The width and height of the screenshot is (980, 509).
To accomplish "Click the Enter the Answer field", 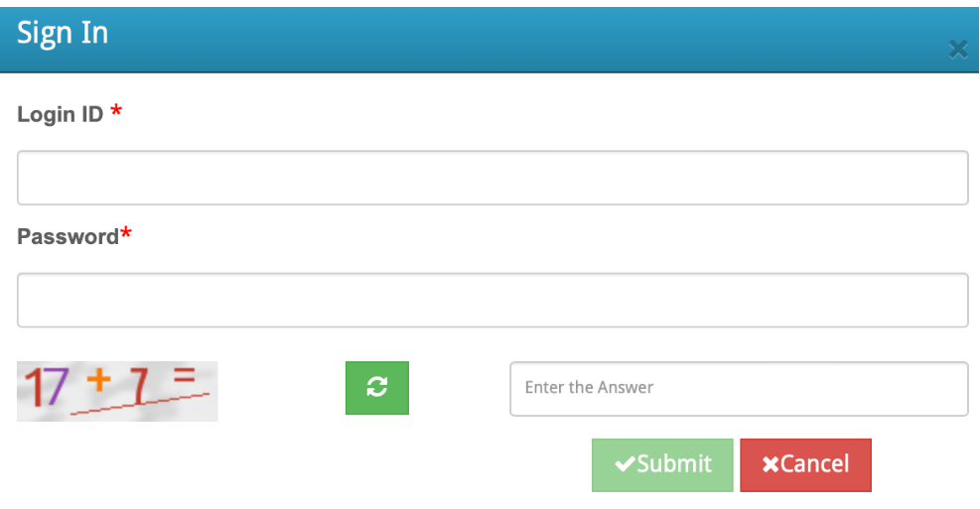I will [x=739, y=389].
